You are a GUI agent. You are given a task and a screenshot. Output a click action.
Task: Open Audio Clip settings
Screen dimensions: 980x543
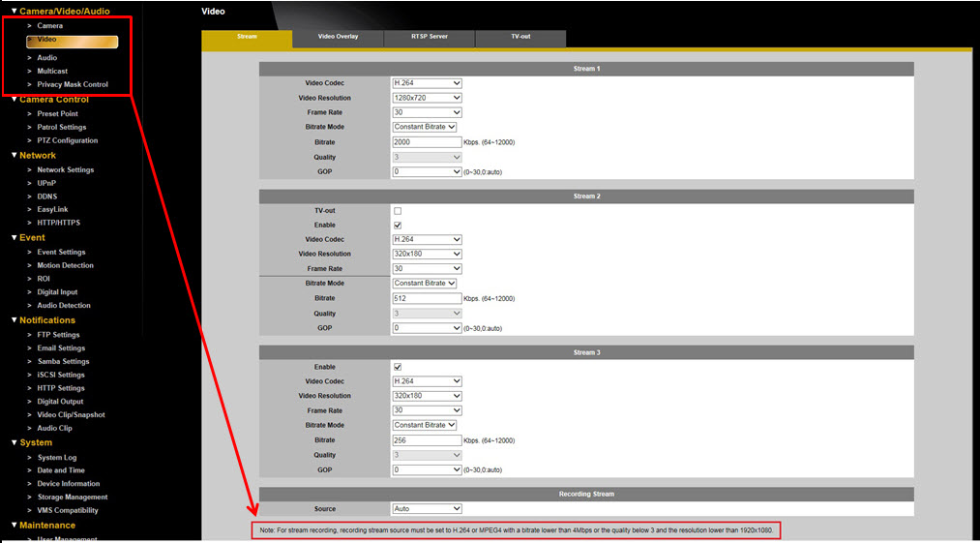click(54, 428)
